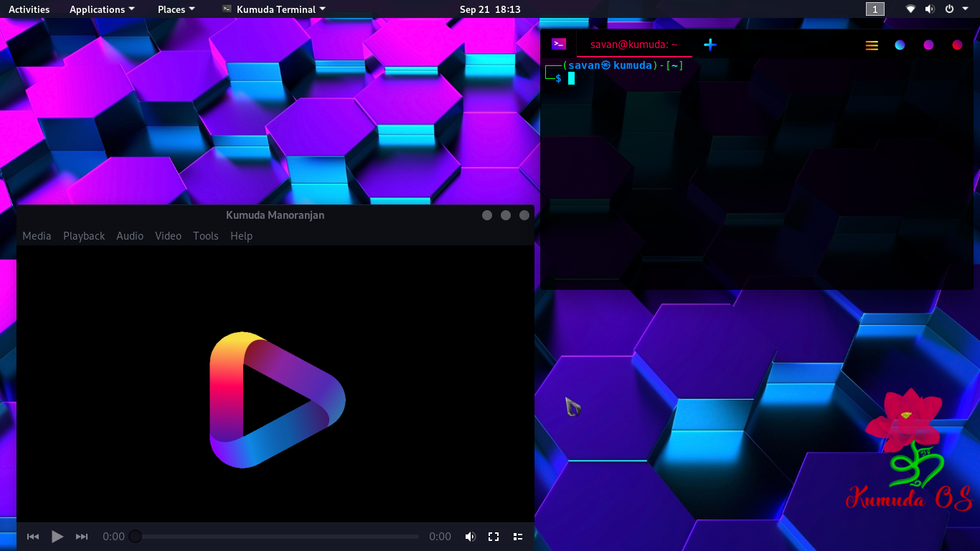Open the Activities overview
This screenshot has width=980, height=551.
29,9
